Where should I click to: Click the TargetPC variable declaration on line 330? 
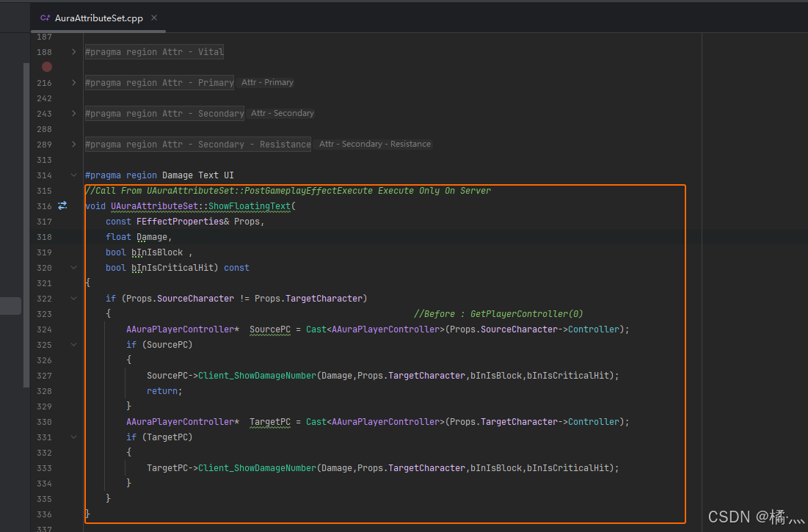(270, 422)
